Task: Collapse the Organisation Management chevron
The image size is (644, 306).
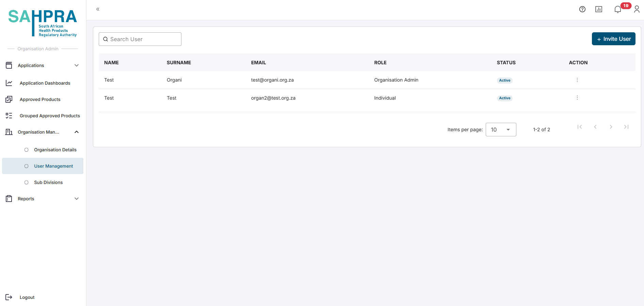Action: tap(77, 132)
